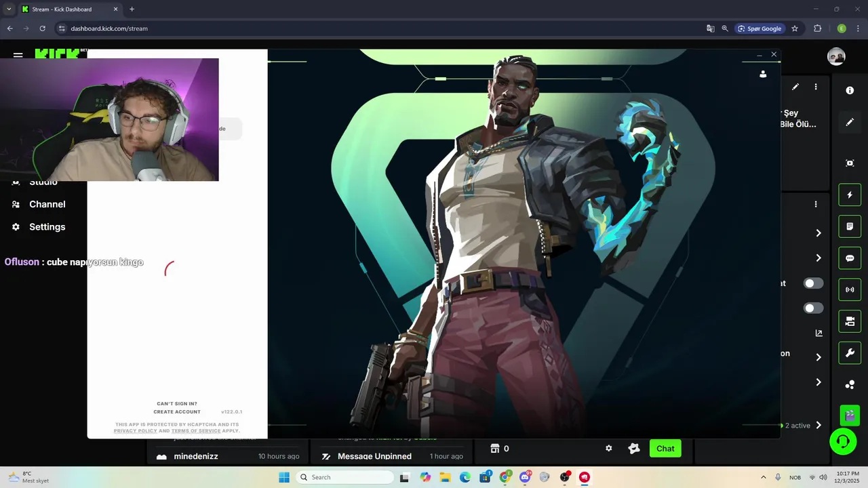The width and height of the screenshot is (868, 488).
Task: Click the green clapperboard clips icon
Action: click(x=850, y=415)
